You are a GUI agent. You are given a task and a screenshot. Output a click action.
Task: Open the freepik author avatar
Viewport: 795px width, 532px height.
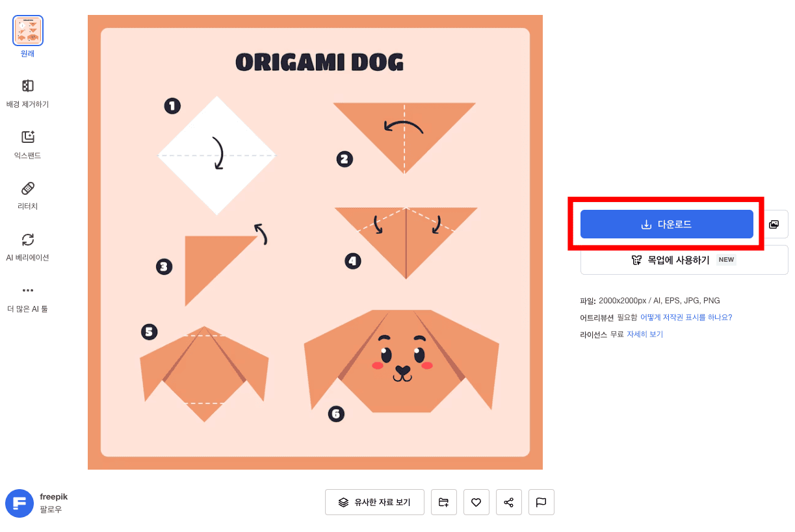click(20, 503)
